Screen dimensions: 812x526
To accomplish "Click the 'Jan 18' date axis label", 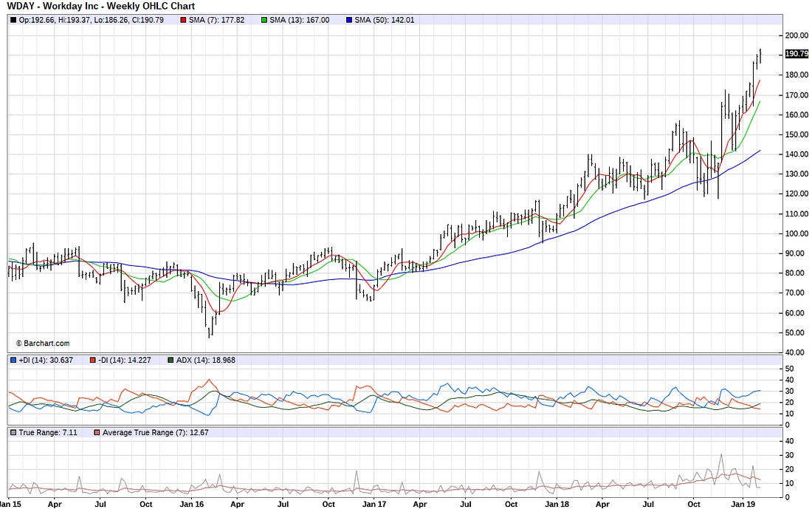I will tap(557, 504).
